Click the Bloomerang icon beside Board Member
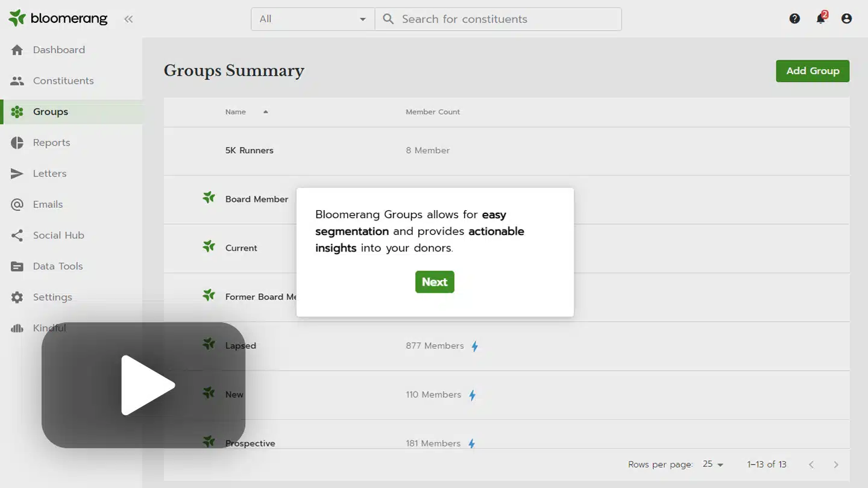Viewport: 868px width, 488px height. [209, 198]
